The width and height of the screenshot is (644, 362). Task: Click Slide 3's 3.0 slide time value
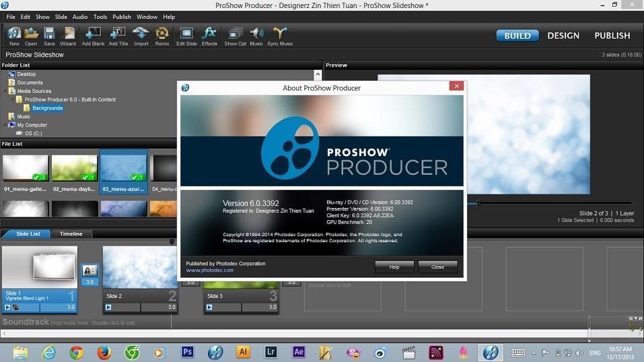(273, 307)
